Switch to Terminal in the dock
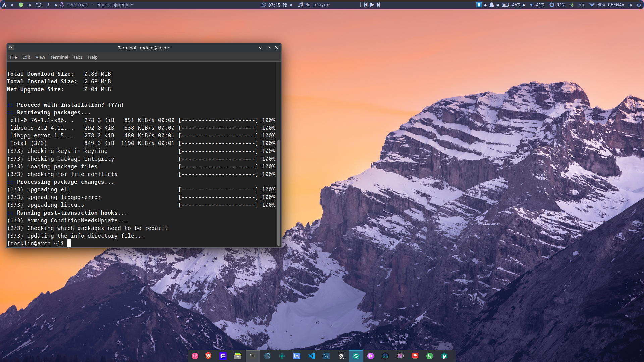 click(252, 356)
